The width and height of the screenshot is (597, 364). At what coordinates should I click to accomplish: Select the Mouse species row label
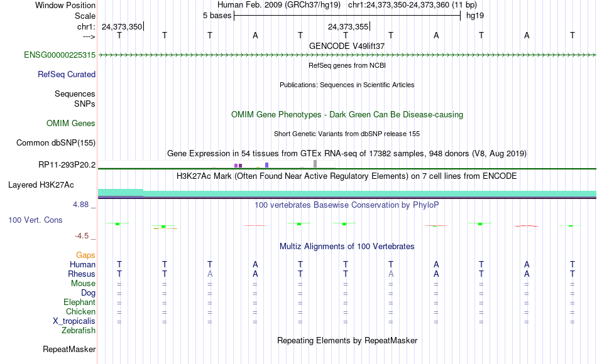click(83, 284)
